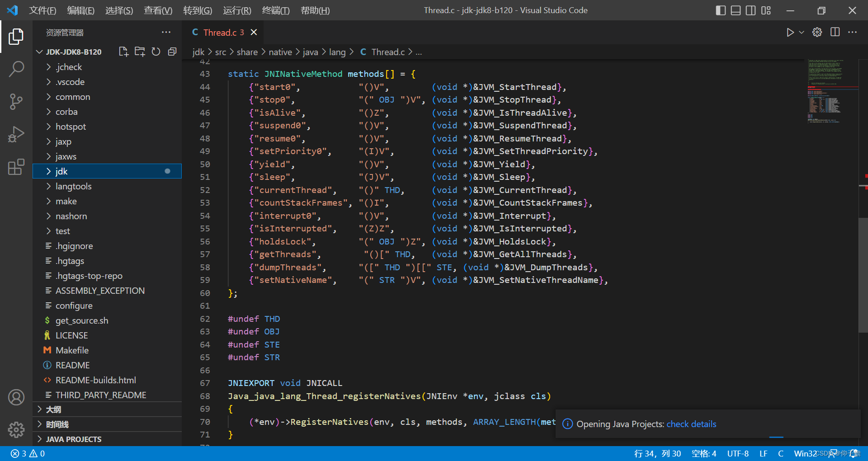868x461 pixels.
Task: Open the LICENSE file
Action: point(107,335)
